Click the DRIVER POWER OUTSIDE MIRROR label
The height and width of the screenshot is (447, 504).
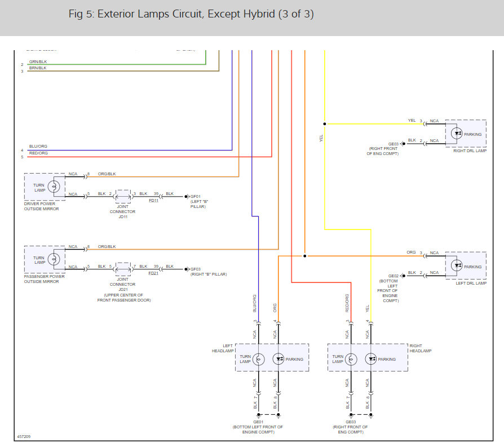42,206
